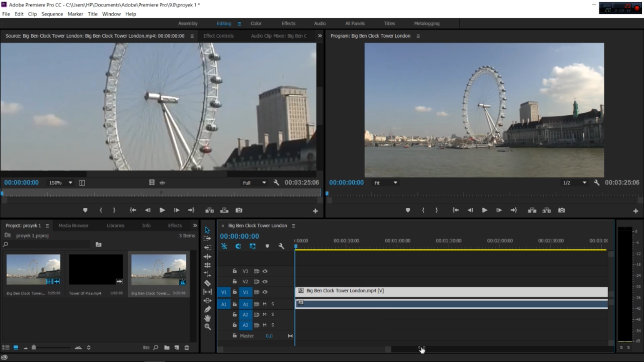This screenshot has height=362, width=644.
Task: Select the Razor tool in the tools panel
Action: 208,283
